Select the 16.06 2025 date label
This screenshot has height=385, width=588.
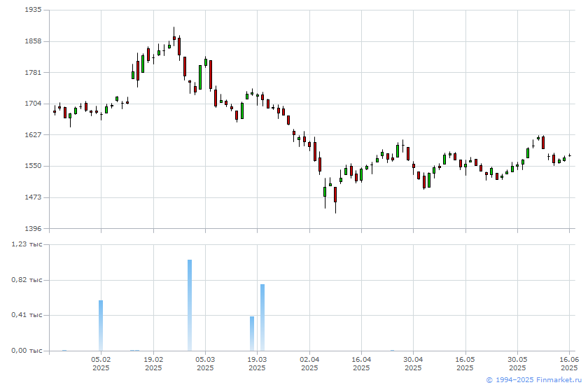point(569,363)
